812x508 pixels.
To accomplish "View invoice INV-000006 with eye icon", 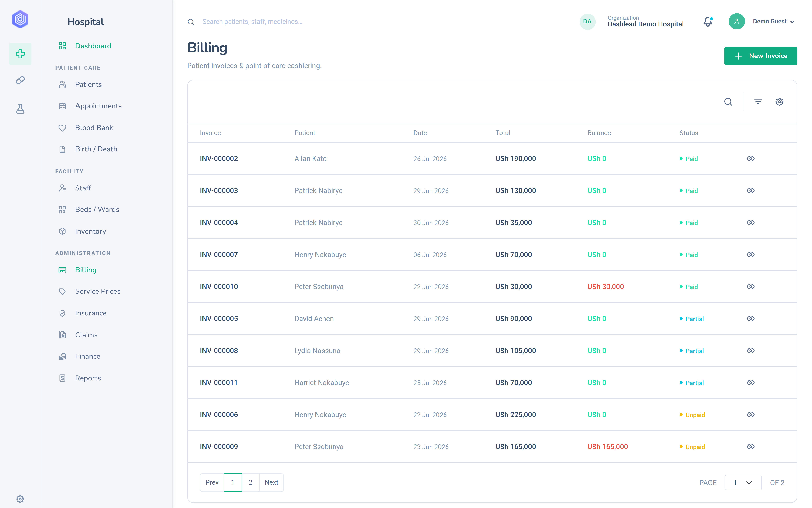I will pos(751,415).
